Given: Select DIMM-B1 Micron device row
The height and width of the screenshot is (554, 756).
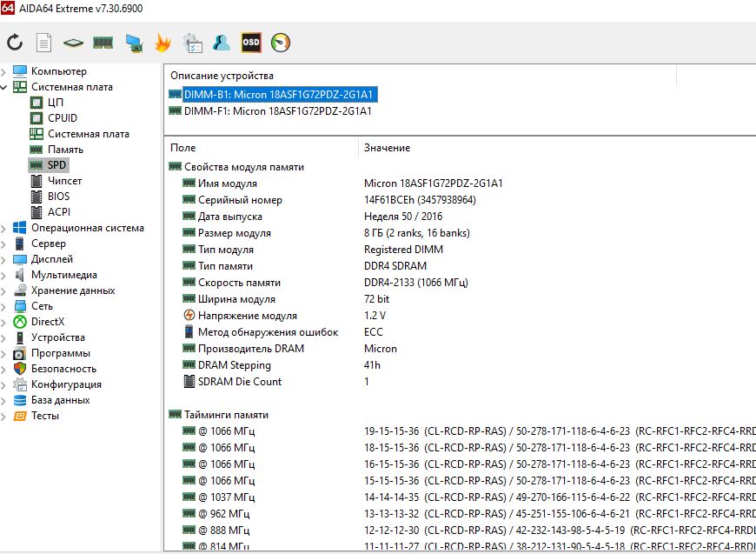Looking at the screenshot, I should (x=278, y=94).
